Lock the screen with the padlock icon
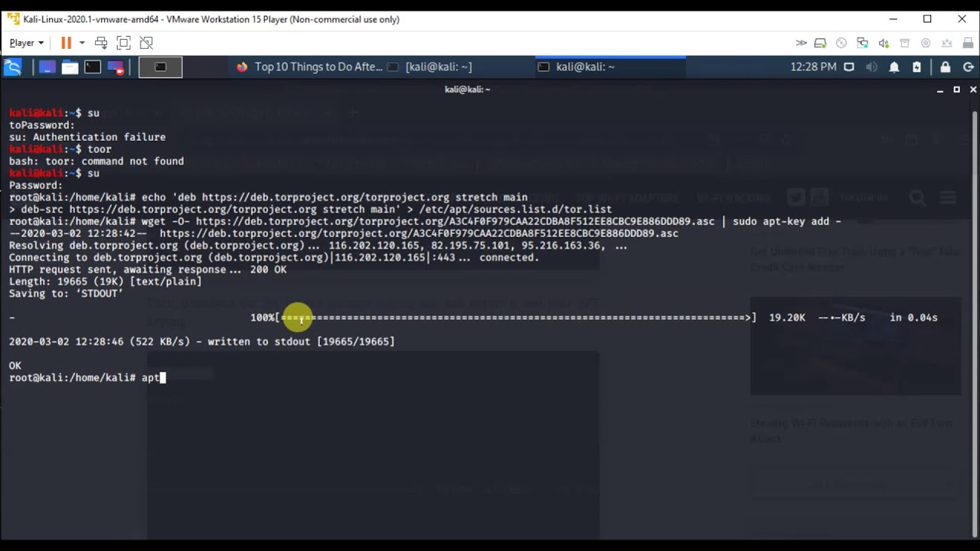This screenshot has width=980, height=551. tap(946, 67)
